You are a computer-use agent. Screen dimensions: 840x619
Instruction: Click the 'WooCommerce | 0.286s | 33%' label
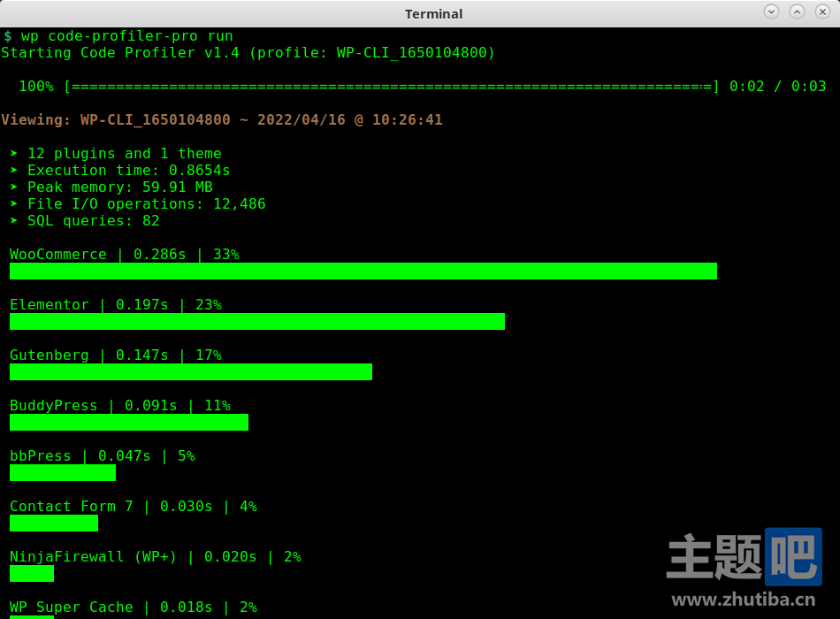[125, 254]
